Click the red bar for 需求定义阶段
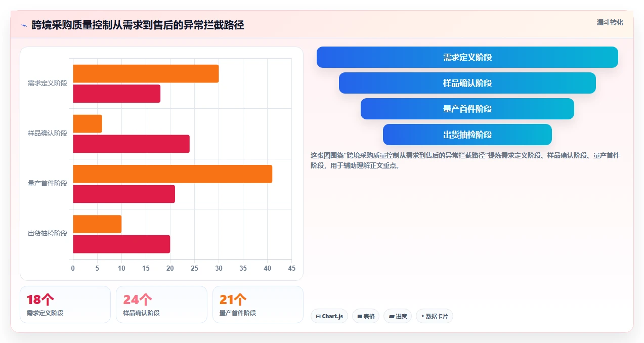 117,94
